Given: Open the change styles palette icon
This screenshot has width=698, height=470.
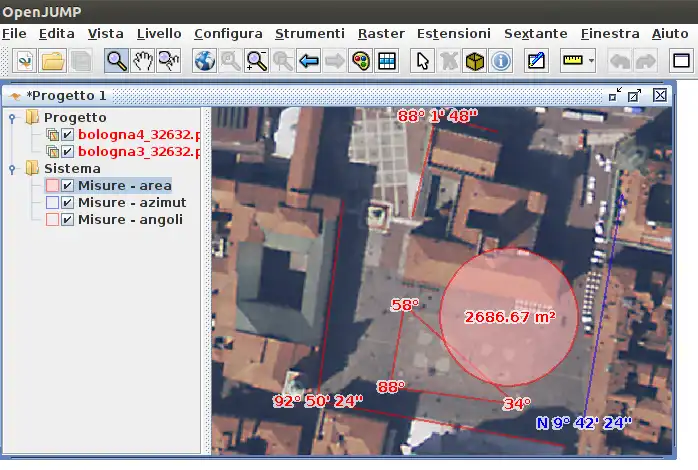Looking at the screenshot, I should pyautogui.click(x=361, y=61).
